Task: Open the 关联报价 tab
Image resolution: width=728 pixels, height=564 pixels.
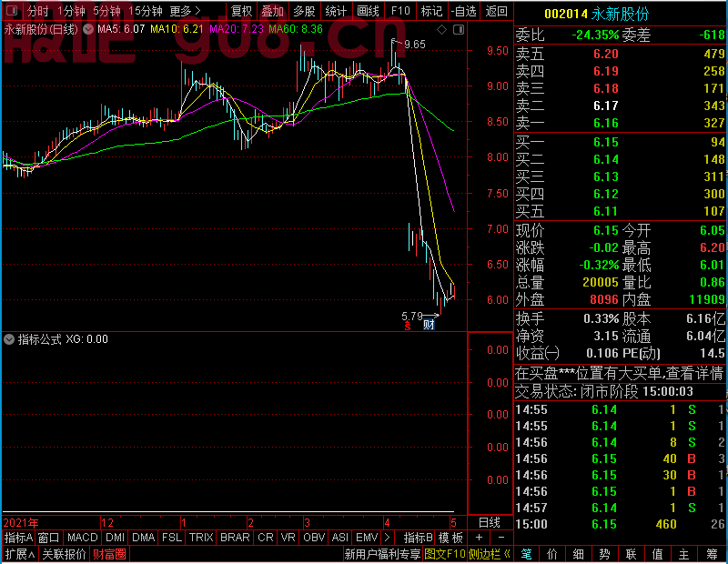Action: (64, 554)
